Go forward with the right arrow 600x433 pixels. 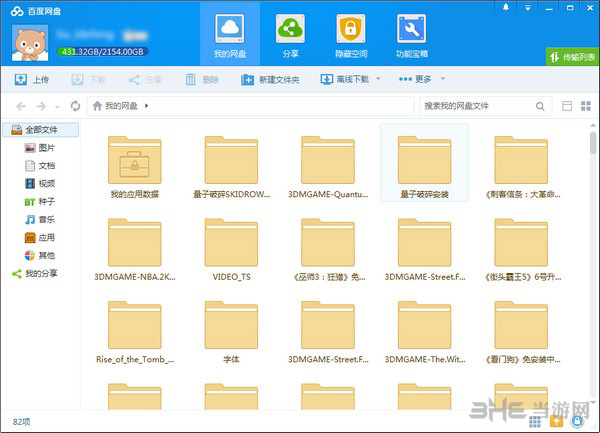coord(41,106)
